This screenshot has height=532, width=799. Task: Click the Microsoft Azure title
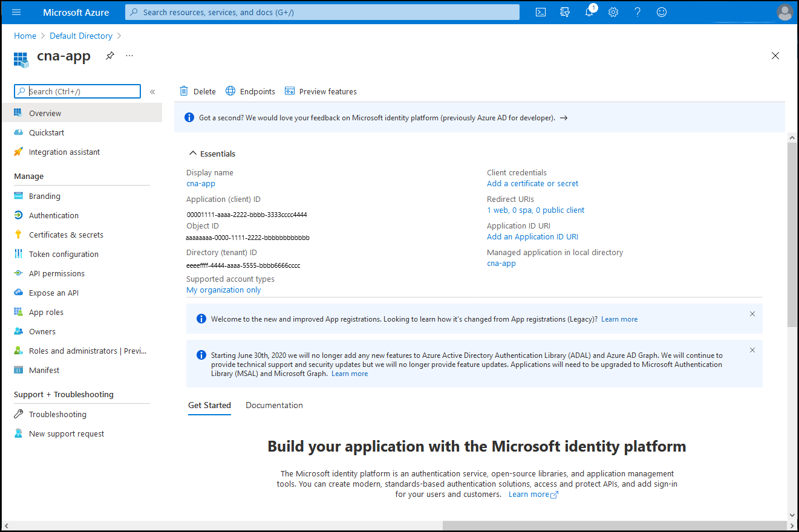pyautogui.click(x=76, y=12)
